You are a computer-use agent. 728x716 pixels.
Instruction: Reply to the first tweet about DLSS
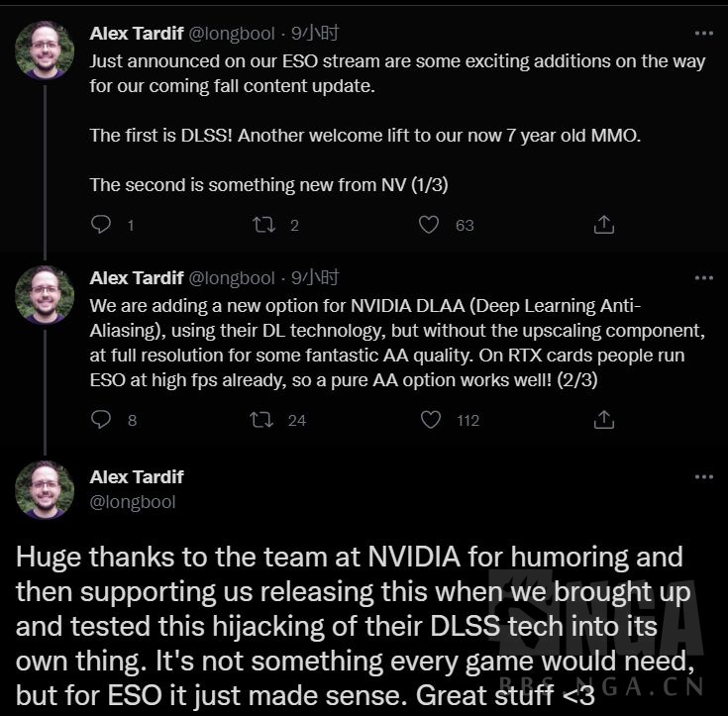click(101, 225)
